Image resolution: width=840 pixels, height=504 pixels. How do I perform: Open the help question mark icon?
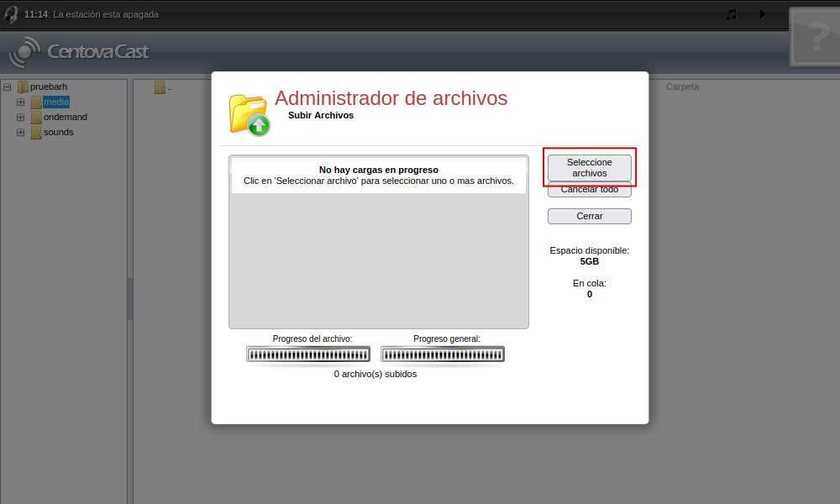point(813,37)
